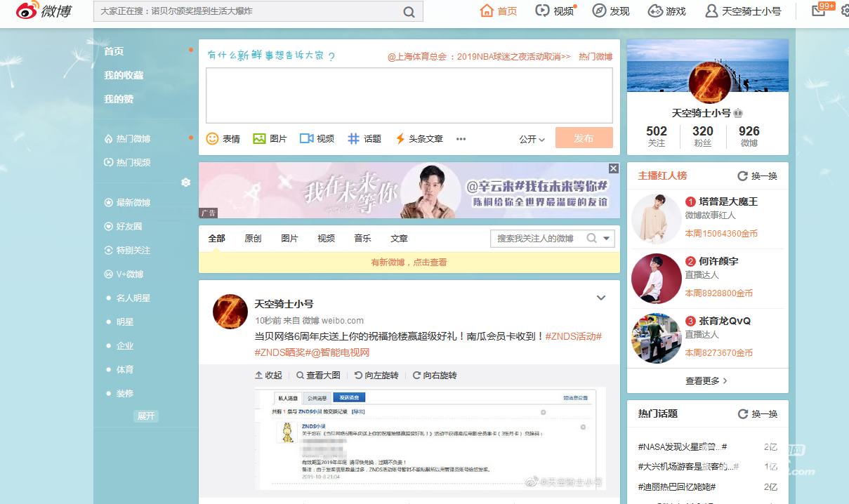Open #ZNDS活动# hashtag link

click(573, 336)
